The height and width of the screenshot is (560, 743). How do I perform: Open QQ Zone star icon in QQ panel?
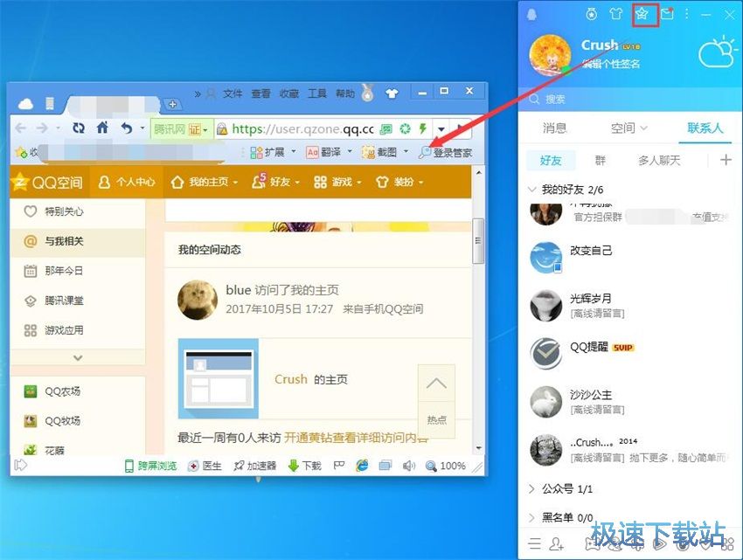[x=642, y=14]
